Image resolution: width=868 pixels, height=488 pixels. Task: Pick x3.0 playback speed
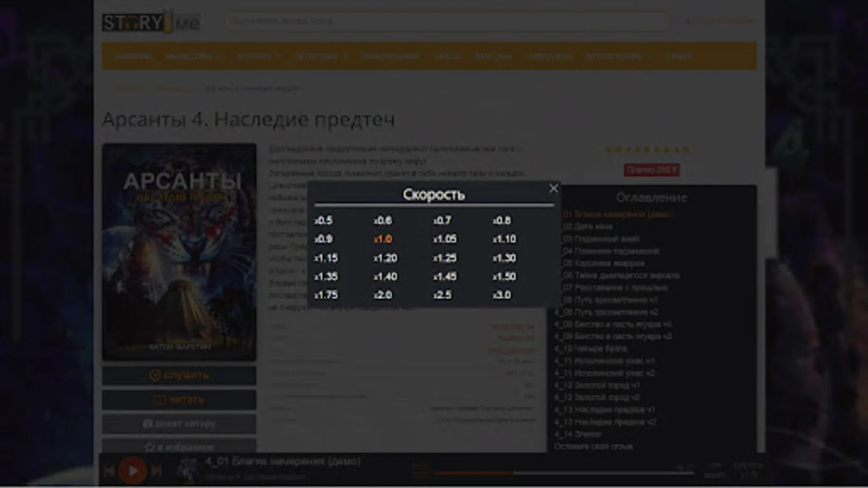pos(502,295)
